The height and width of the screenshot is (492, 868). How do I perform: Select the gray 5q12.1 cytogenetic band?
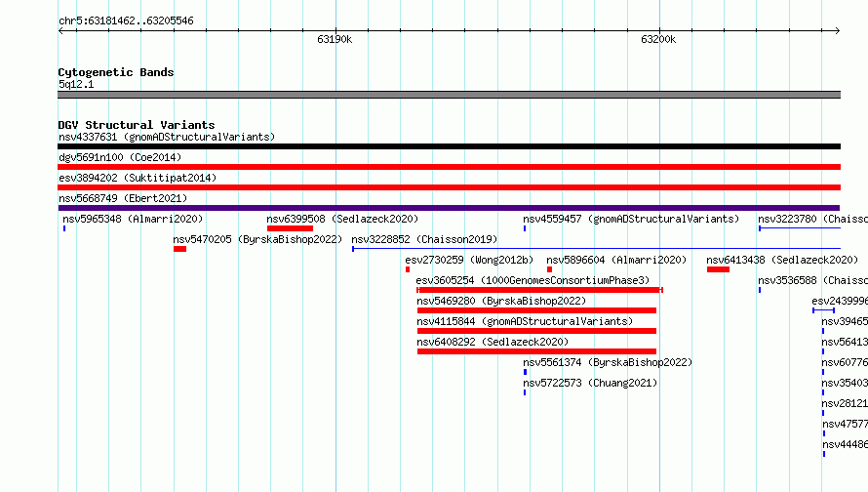449,95
